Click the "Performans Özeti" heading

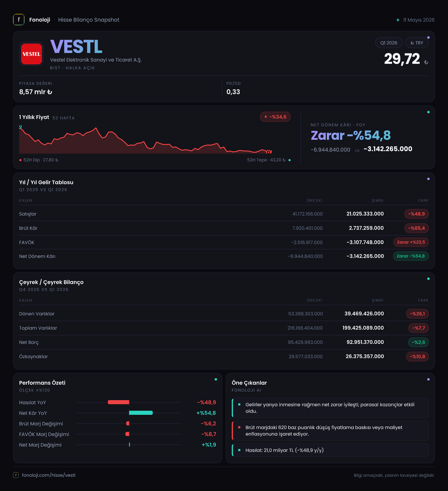click(42, 383)
